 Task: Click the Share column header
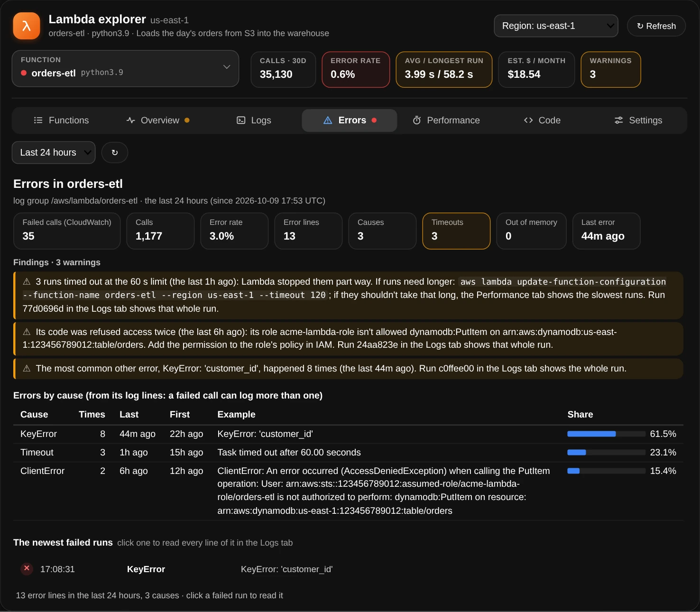[x=580, y=415]
